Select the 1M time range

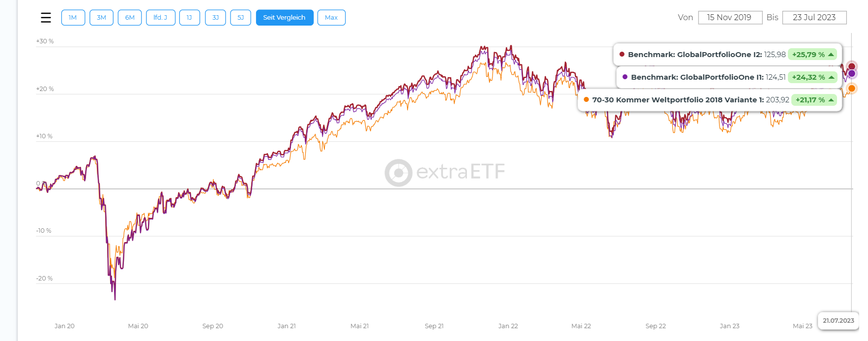[x=73, y=18]
